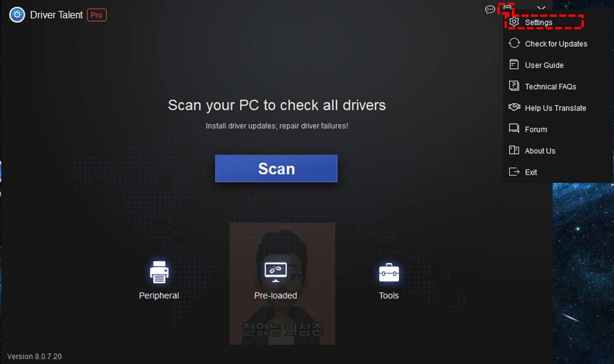Click 'Install driver updates; repair driver failures!' text

(x=277, y=126)
